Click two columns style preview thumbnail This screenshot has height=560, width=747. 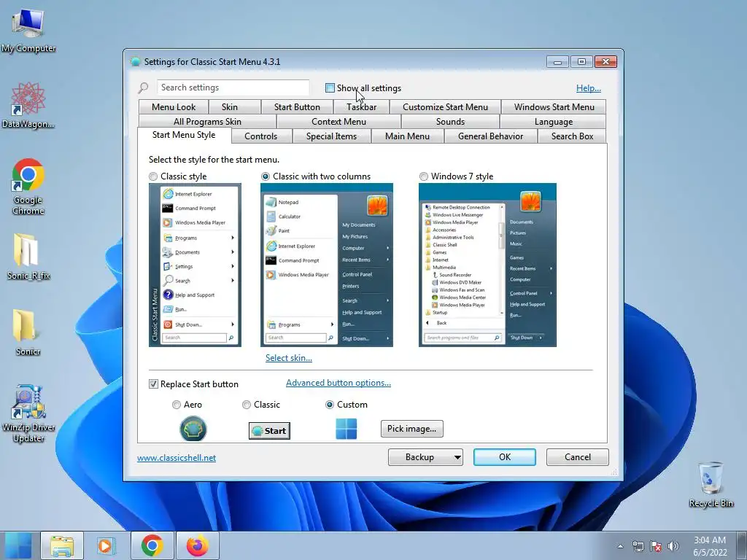pos(327,265)
